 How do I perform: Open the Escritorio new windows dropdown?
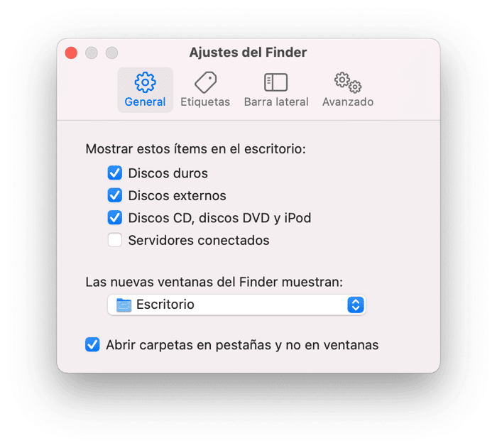(236, 305)
